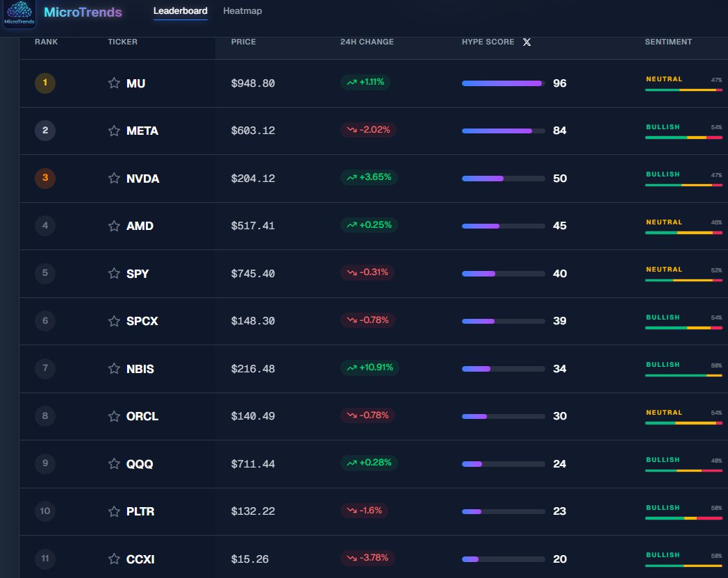Screen dimensions: 728x578
Task: Sort by the Price column header
Action: (x=243, y=42)
